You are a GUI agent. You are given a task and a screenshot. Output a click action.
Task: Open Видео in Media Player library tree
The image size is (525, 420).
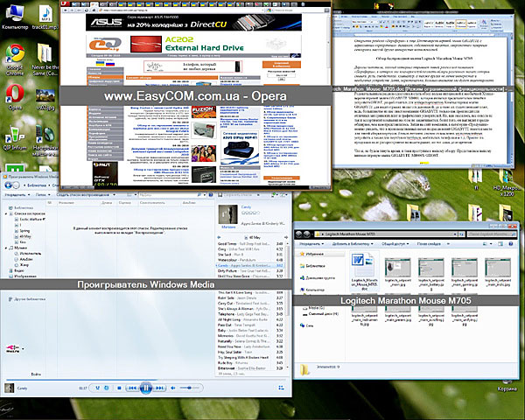click(16, 270)
